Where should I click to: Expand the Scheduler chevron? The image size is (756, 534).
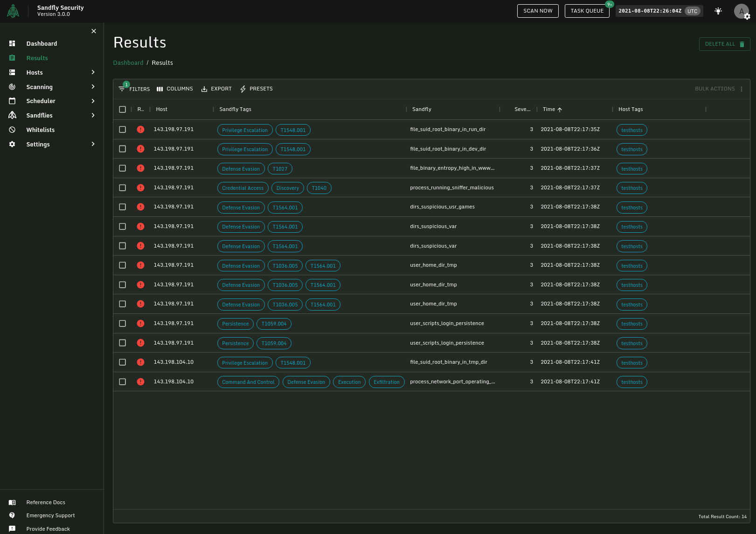coord(93,101)
